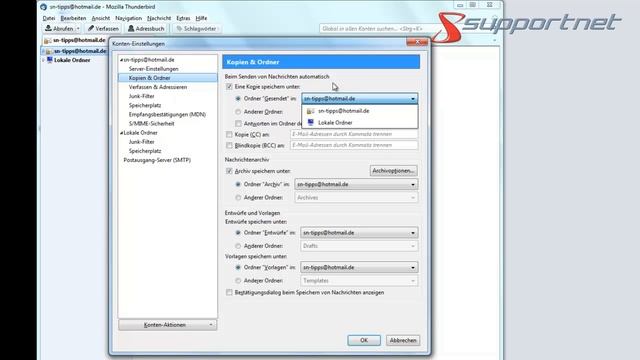Viewport: 640px width, 360px height.
Task: Select Speicherplatz under sn-tipps@hotmail.de
Action: click(145, 105)
